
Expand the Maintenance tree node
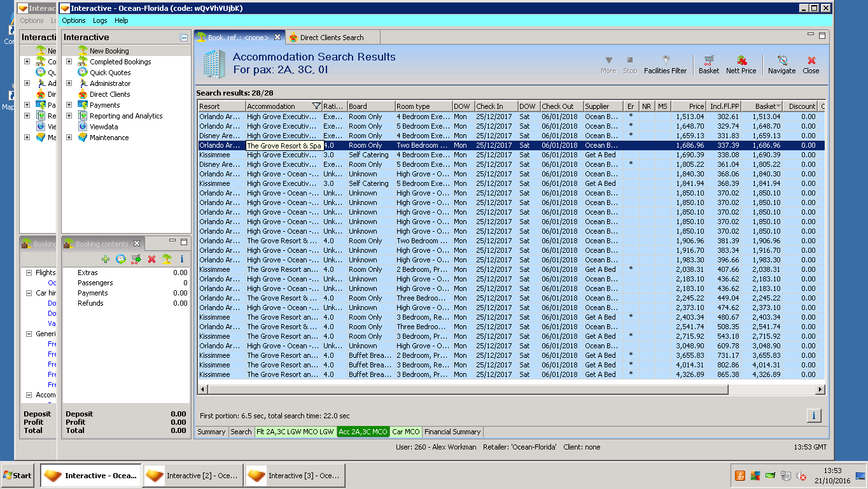tap(69, 138)
